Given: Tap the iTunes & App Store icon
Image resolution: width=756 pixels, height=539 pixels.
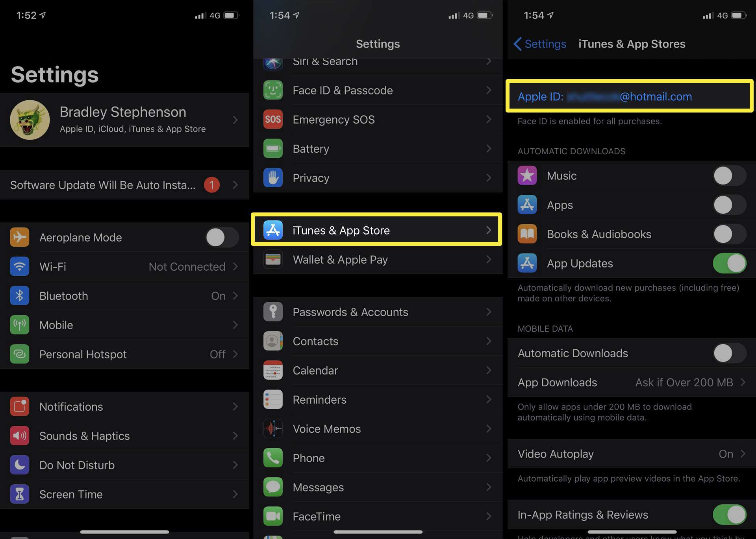Looking at the screenshot, I should [272, 230].
